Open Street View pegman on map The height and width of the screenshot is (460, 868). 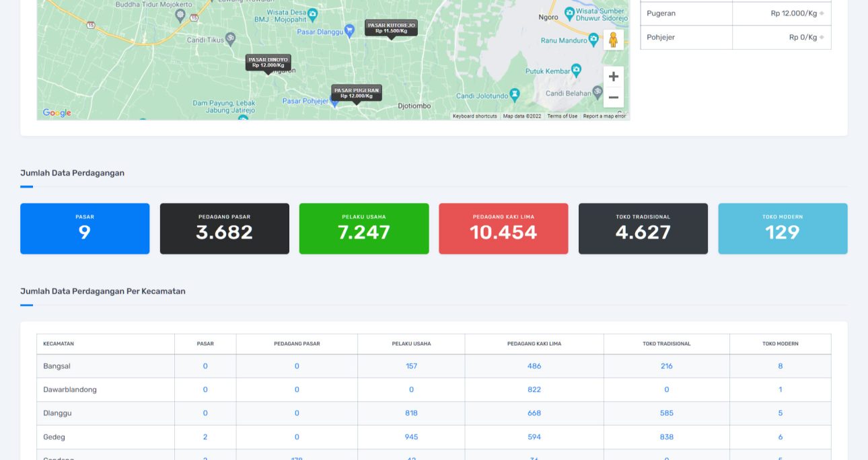click(613, 40)
